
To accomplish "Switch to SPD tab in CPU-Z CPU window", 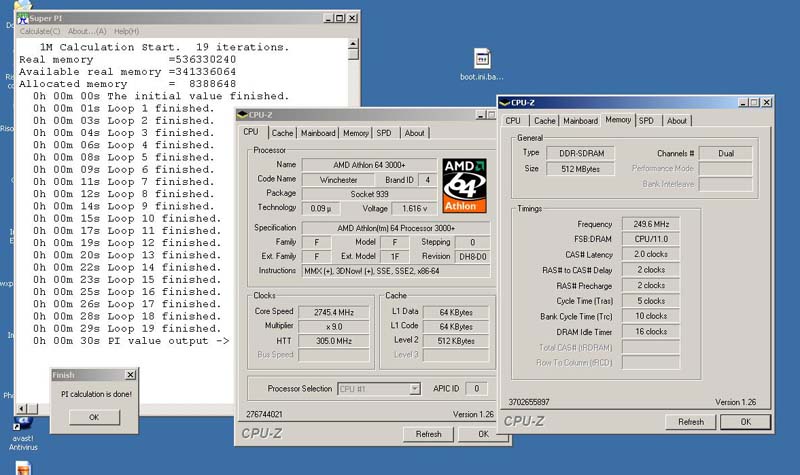I will tap(384, 133).
